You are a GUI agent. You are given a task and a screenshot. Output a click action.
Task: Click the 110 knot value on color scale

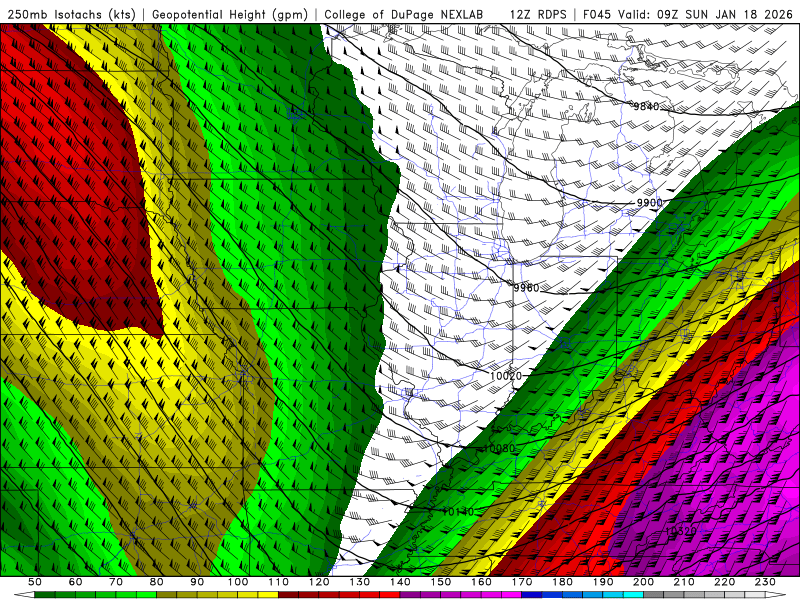coord(279,582)
